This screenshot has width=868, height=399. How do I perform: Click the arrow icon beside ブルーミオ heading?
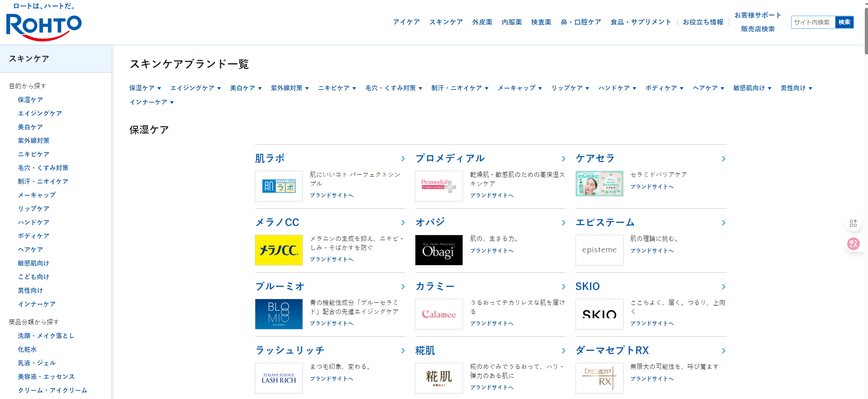[403, 287]
